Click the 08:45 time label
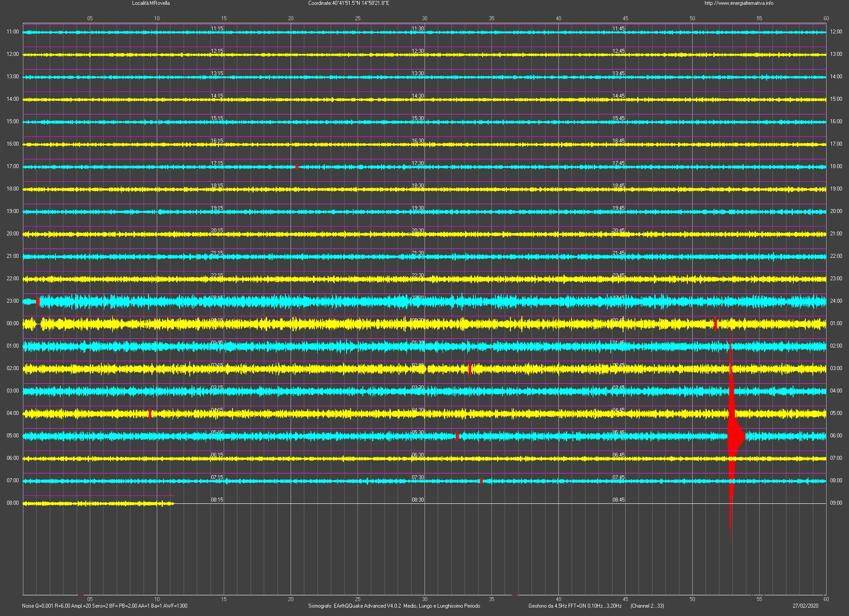The height and width of the screenshot is (616, 849). pyautogui.click(x=619, y=500)
